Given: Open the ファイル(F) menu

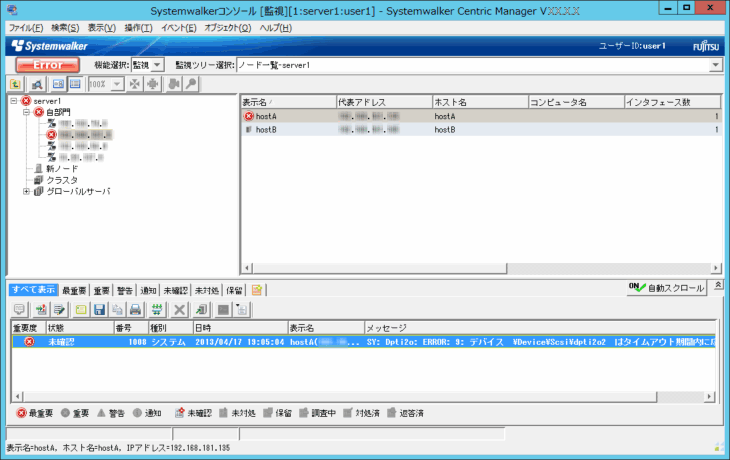Looking at the screenshot, I should [26, 28].
